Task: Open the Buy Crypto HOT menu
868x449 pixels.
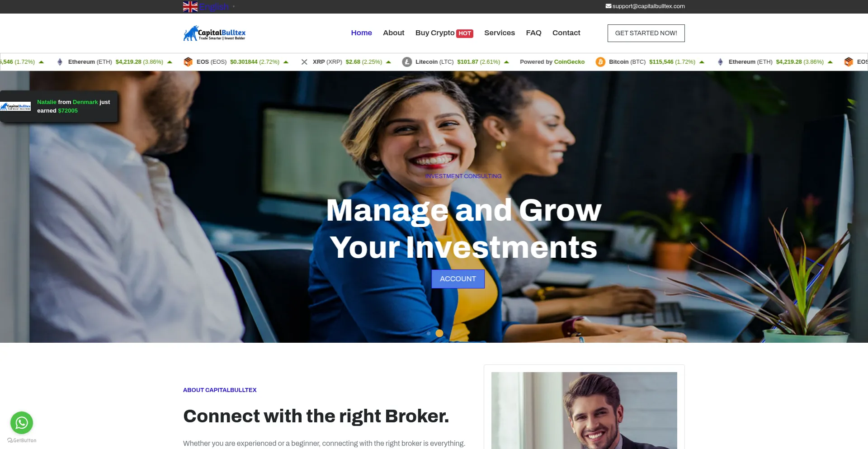Action: coord(444,33)
